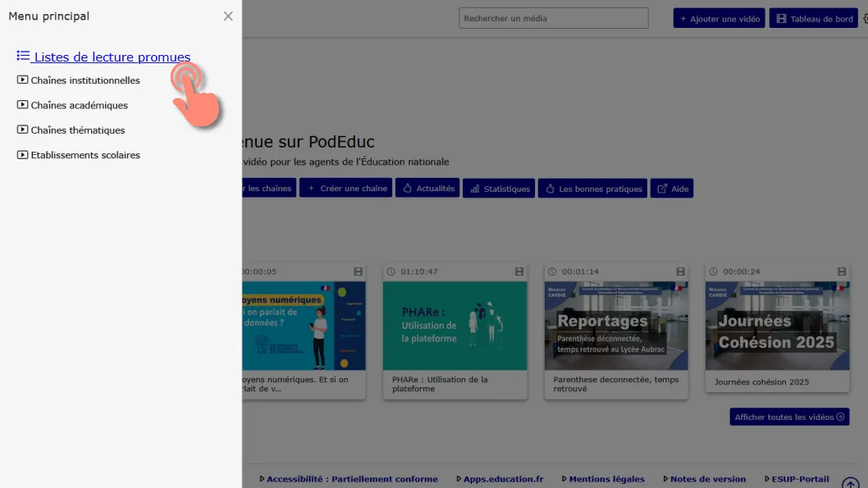Screen dimensions: 868x488
Task: Click the playlist icon beside Listes de lecture
Action: [23, 56]
